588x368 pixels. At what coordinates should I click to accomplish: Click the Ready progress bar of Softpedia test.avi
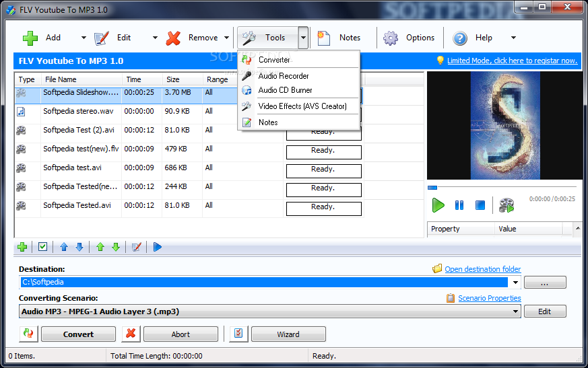(x=323, y=171)
